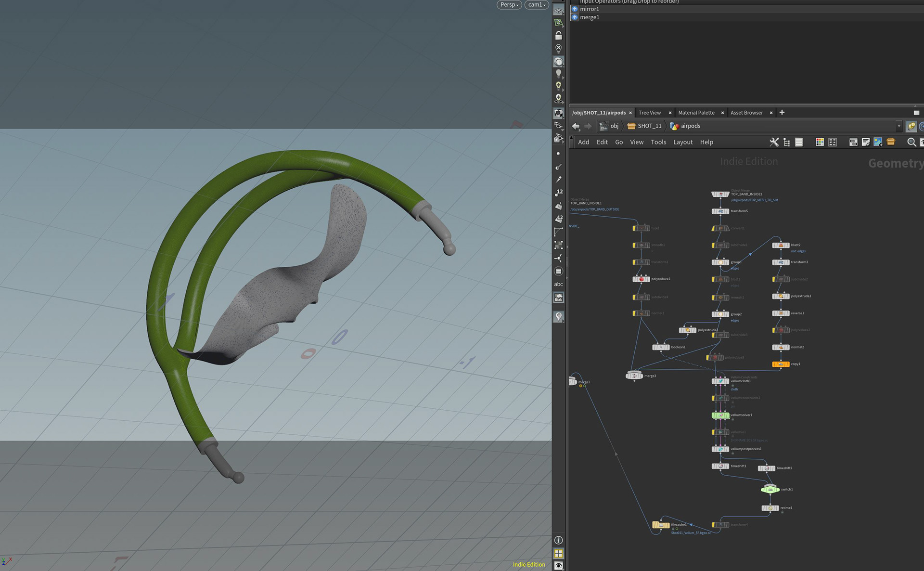This screenshot has width=924, height=571.
Task: Click the magnifier find node icon
Action: (x=911, y=142)
